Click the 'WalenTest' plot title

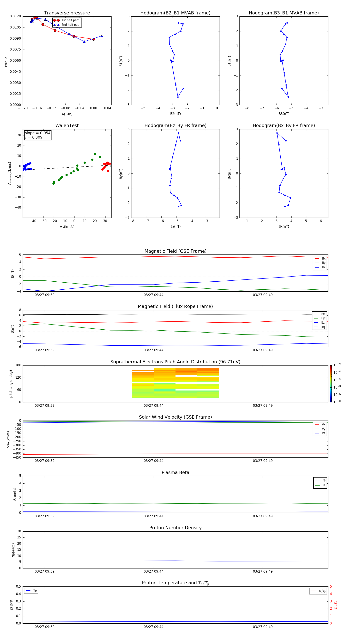click(x=67, y=125)
